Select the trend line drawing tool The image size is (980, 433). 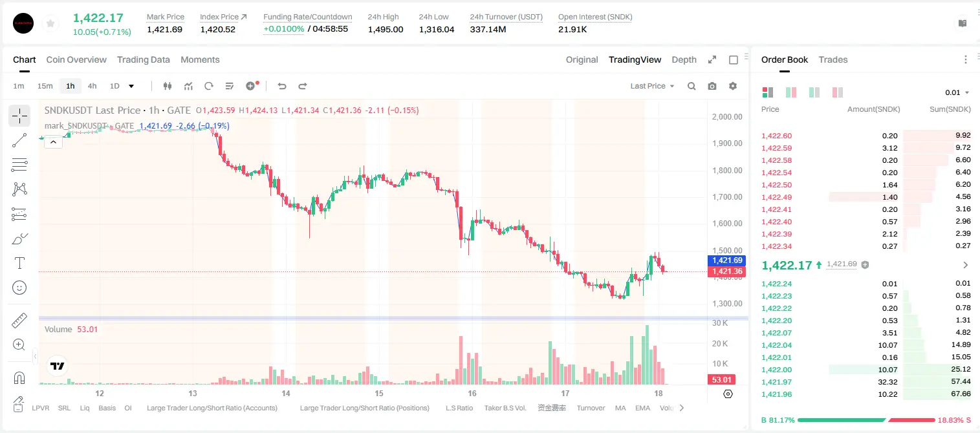coord(19,140)
